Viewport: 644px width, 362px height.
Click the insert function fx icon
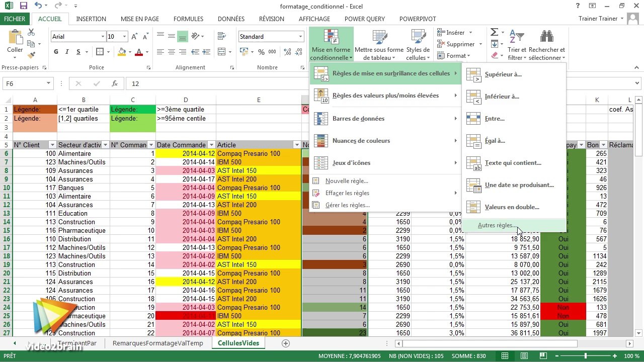coord(115,83)
